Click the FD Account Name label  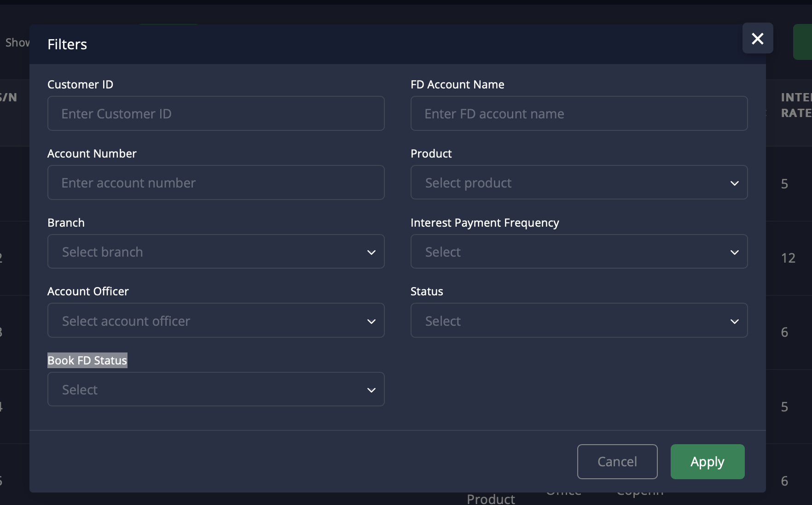[457, 84]
